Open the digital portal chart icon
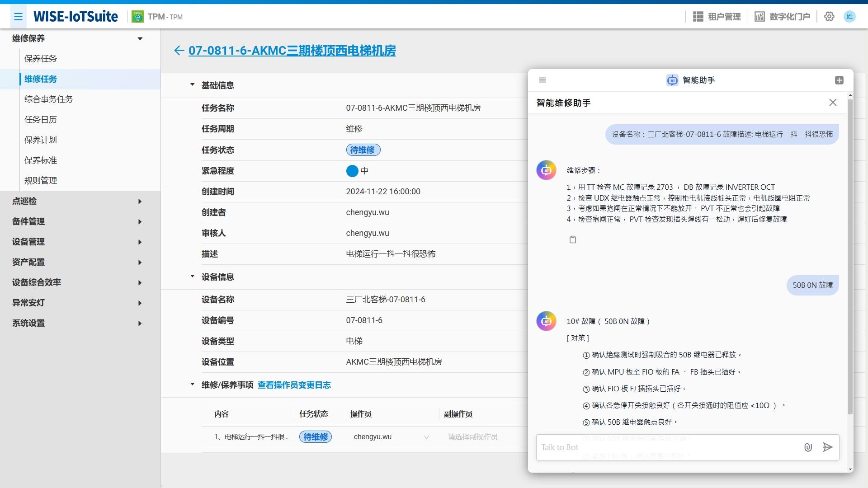Screen dimensions: 868x488 (759, 17)
